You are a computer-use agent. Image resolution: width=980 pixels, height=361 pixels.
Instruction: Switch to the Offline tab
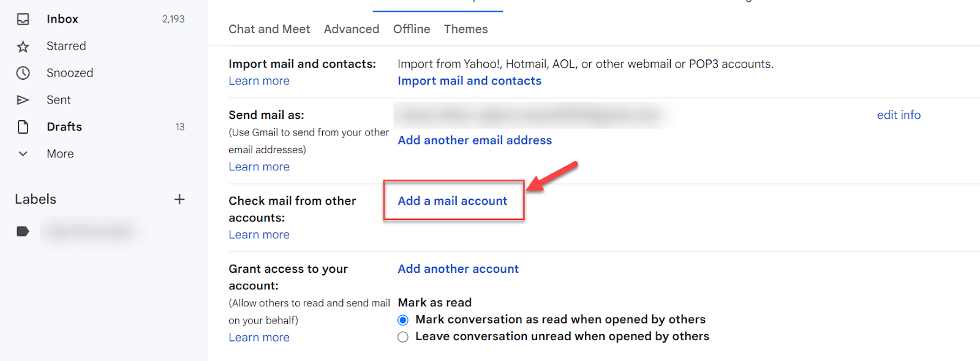[x=411, y=29]
